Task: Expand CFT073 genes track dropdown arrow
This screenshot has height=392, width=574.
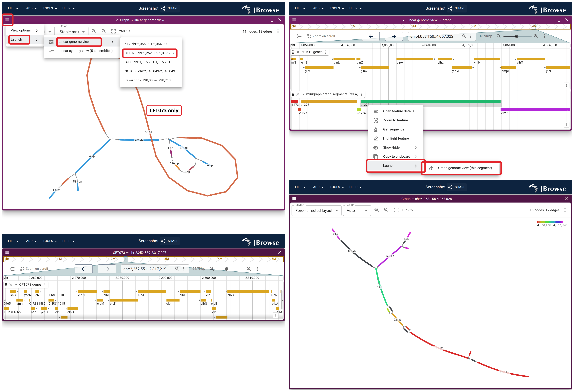Action: (16, 285)
